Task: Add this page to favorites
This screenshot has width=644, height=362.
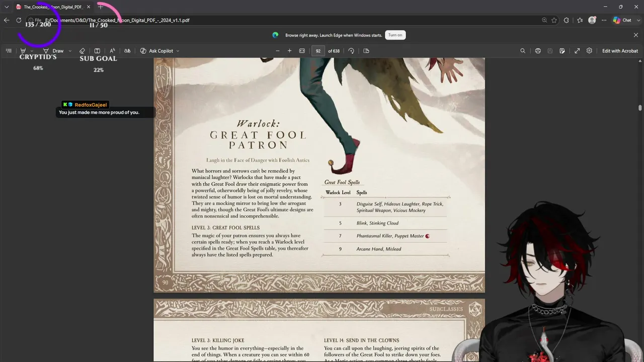Action: pos(554,20)
